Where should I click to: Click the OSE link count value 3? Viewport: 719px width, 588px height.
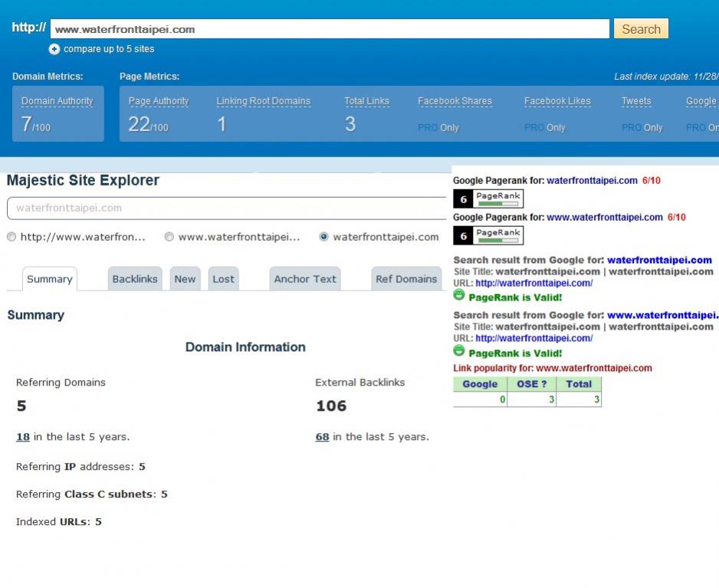point(552,399)
